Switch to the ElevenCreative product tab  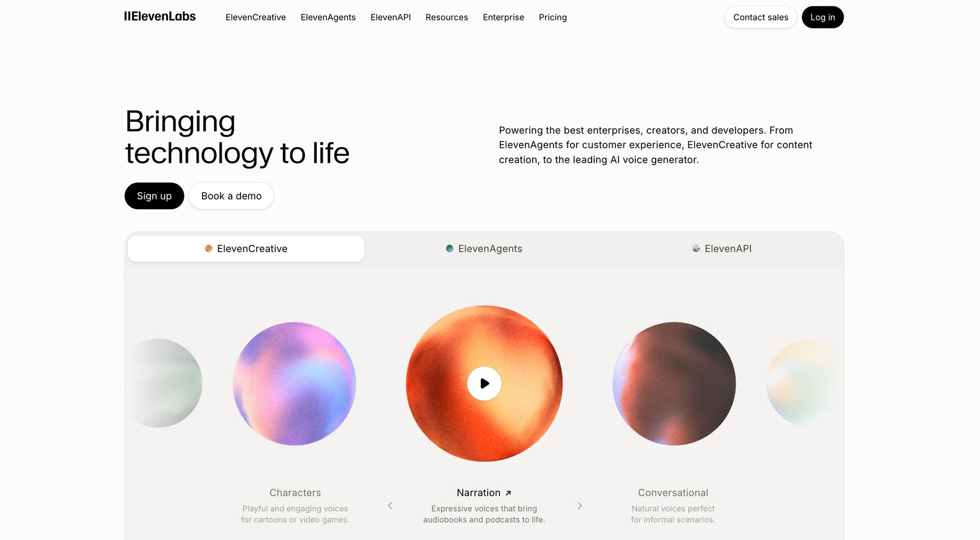pos(246,248)
